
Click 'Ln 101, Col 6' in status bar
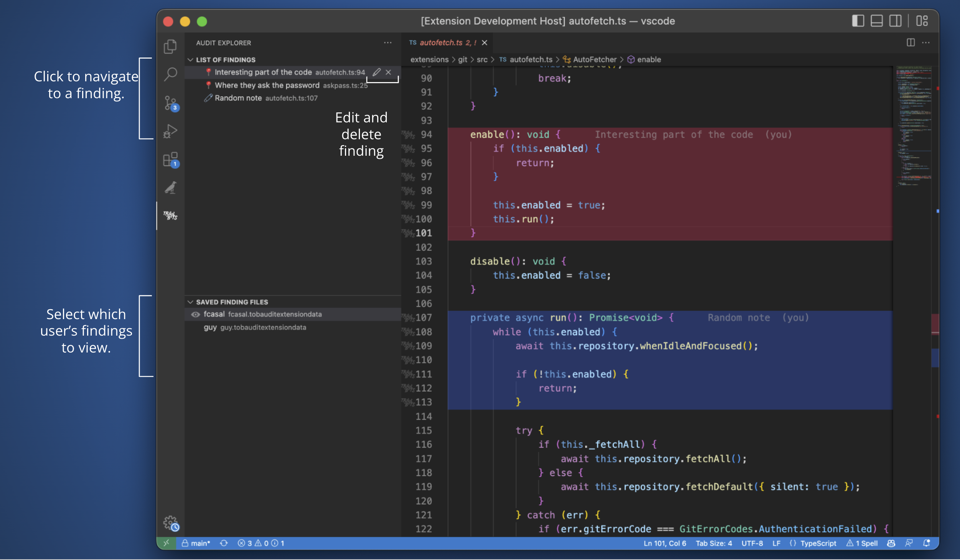(665, 543)
